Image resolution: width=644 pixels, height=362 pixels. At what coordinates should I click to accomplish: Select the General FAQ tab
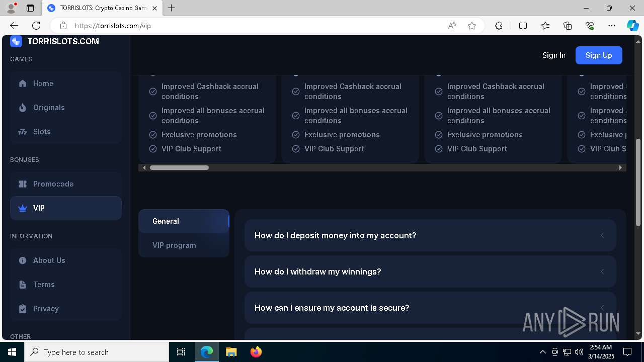pos(184,221)
